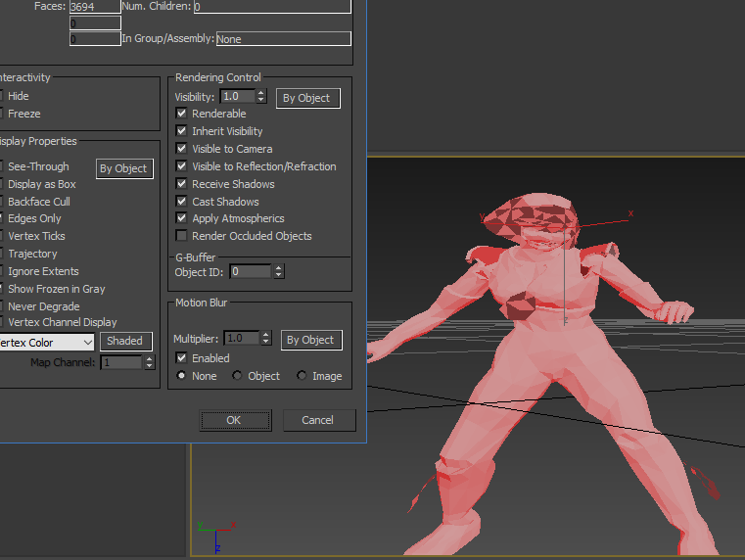Click By Object in Rendering Control
745x560 pixels.
(x=306, y=98)
